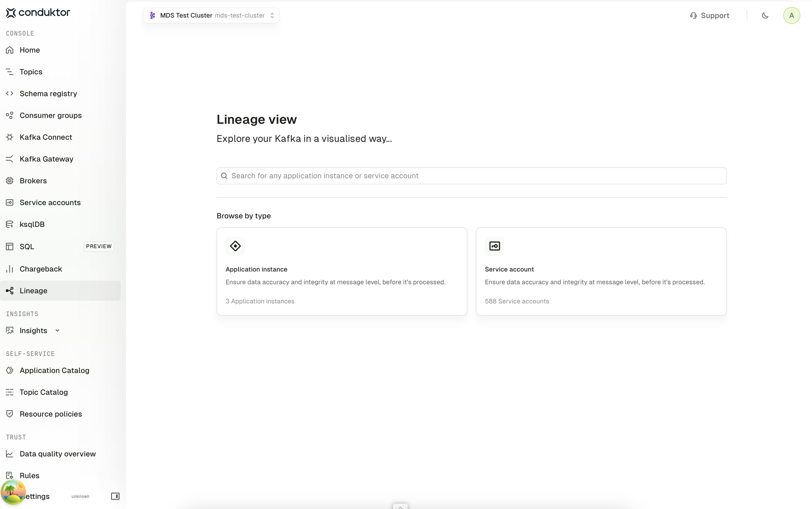Click the Lineage graph icon
The image size is (812, 509).
[10, 291]
